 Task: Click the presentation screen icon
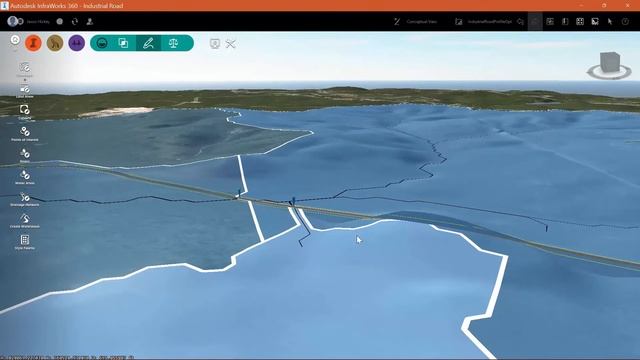point(215,44)
